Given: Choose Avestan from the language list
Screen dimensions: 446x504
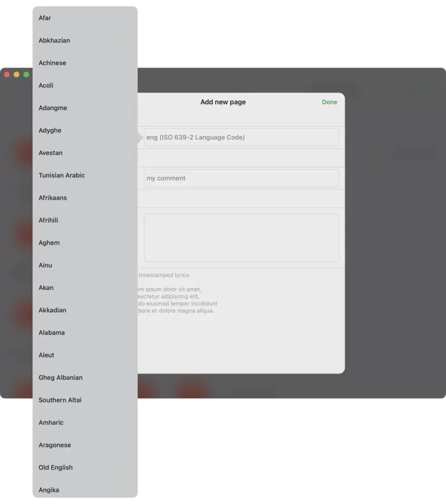Looking at the screenshot, I should [51, 153].
